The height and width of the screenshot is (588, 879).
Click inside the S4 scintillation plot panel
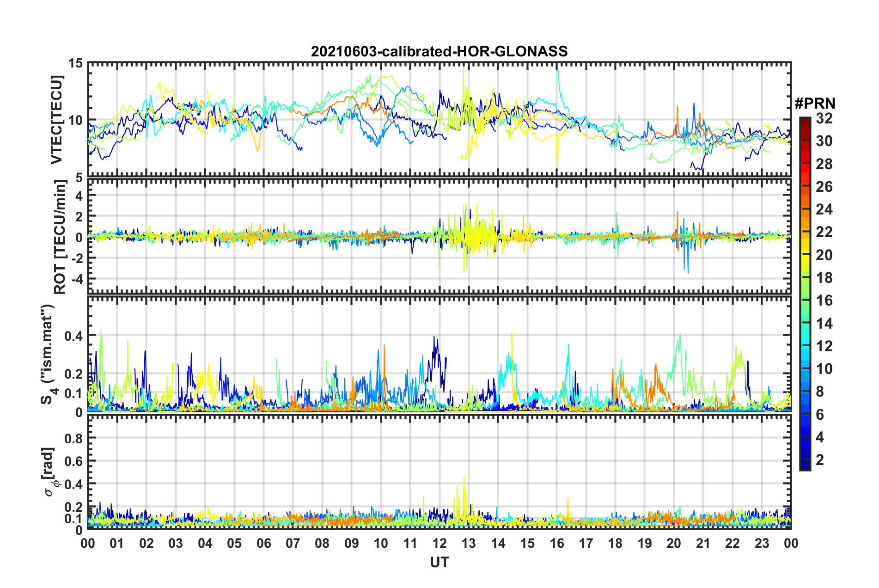tap(439, 354)
